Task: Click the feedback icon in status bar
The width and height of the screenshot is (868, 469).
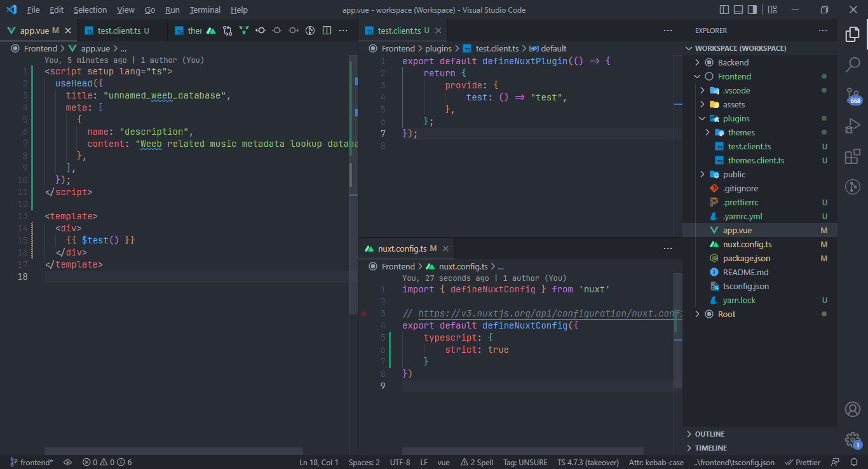Action: click(836, 463)
